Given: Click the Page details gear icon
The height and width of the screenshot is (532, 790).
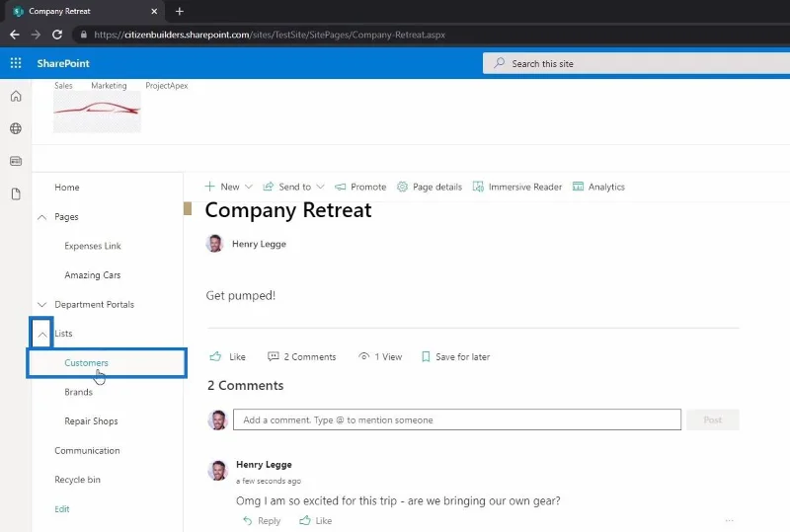Looking at the screenshot, I should tap(402, 187).
